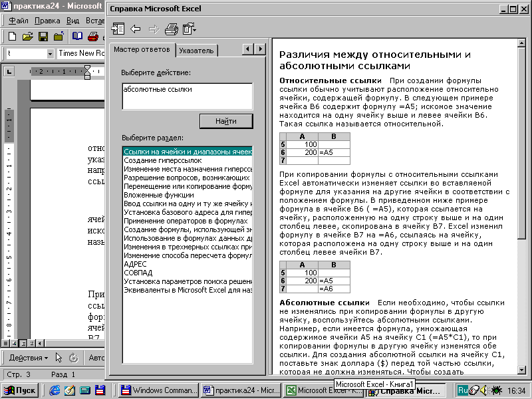
Task: Click the help topic scrollbar up arrow
Action: 521,43
